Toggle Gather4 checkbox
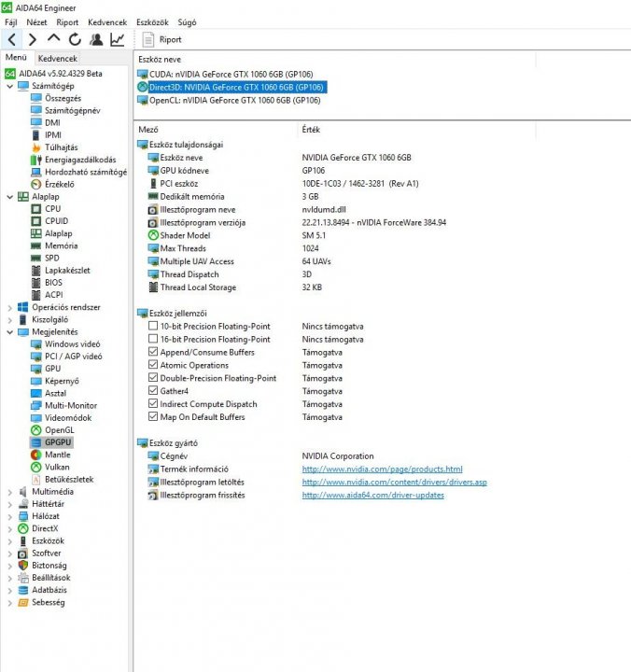This screenshot has width=631, height=672. pyautogui.click(x=153, y=390)
